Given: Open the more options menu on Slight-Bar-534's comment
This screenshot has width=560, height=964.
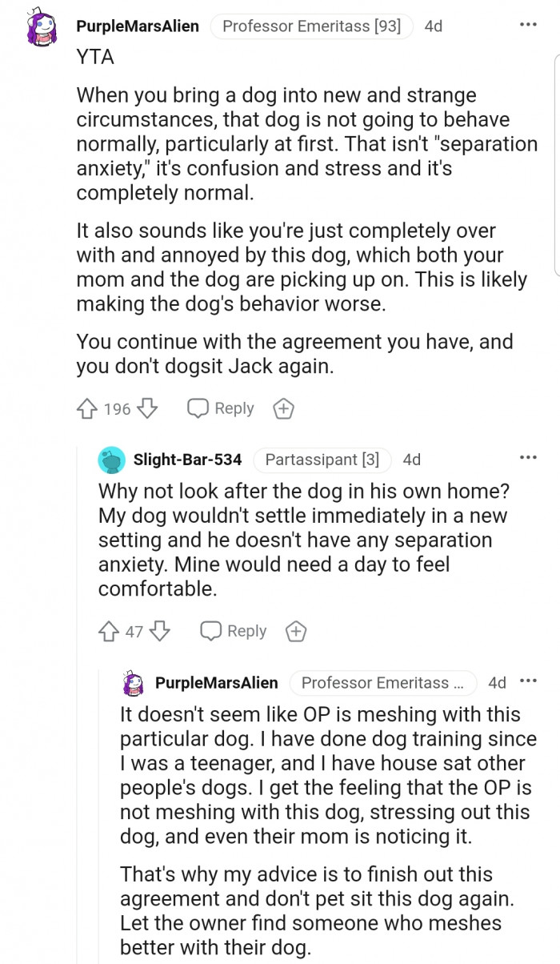Looking at the screenshot, I should [x=527, y=458].
